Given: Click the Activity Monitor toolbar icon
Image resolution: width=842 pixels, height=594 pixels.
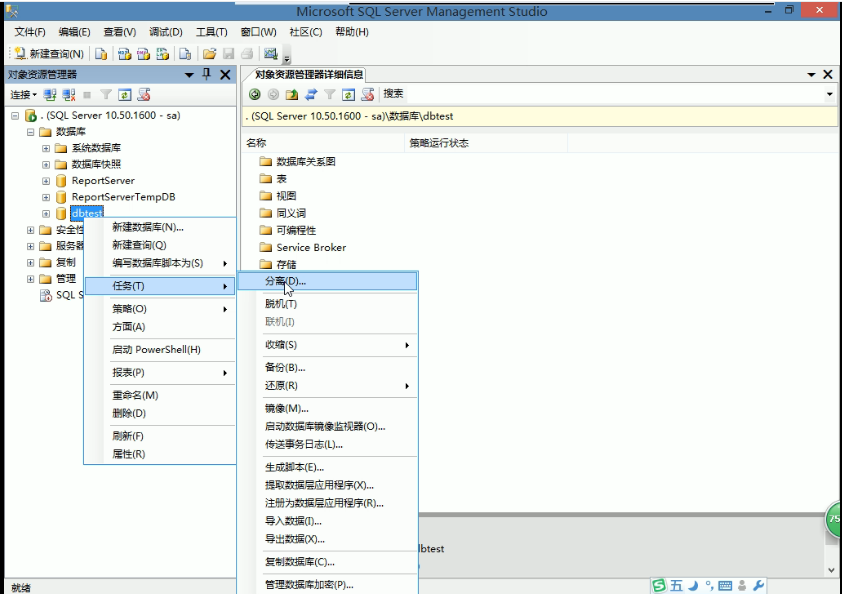Looking at the screenshot, I should point(271,54).
